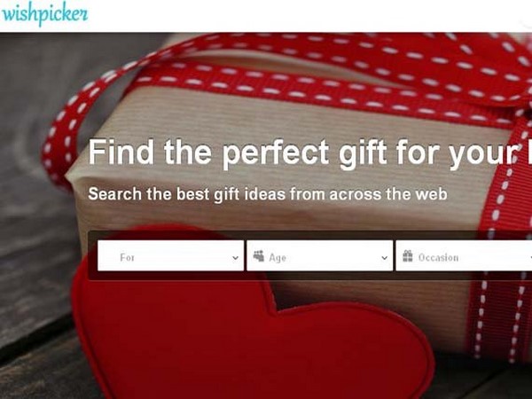The image size is (532, 399).
Task: Open the Occasion dropdown
Action: coord(464,256)
